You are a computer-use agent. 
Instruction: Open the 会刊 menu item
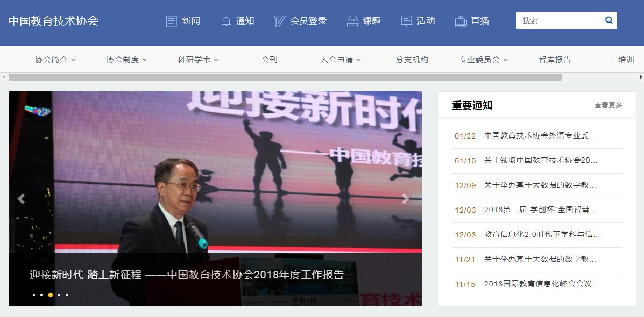pyautogui.click(x=270, y=60)
